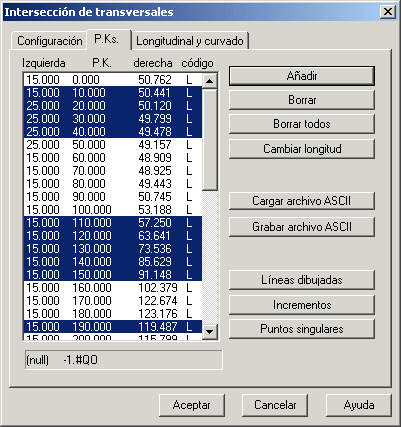Select the row with P.K. 50.000
The image size is (401, 427).
point(113,145)
